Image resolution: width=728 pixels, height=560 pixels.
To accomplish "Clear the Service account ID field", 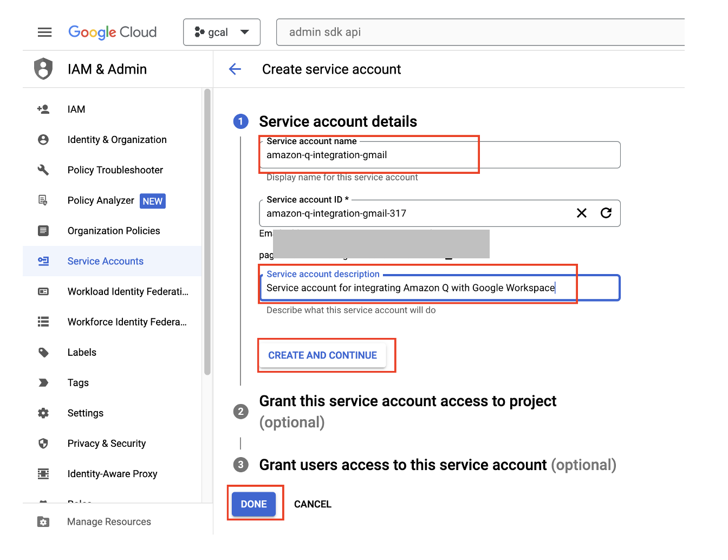I will pyautogui.click(x=582, y=213).
